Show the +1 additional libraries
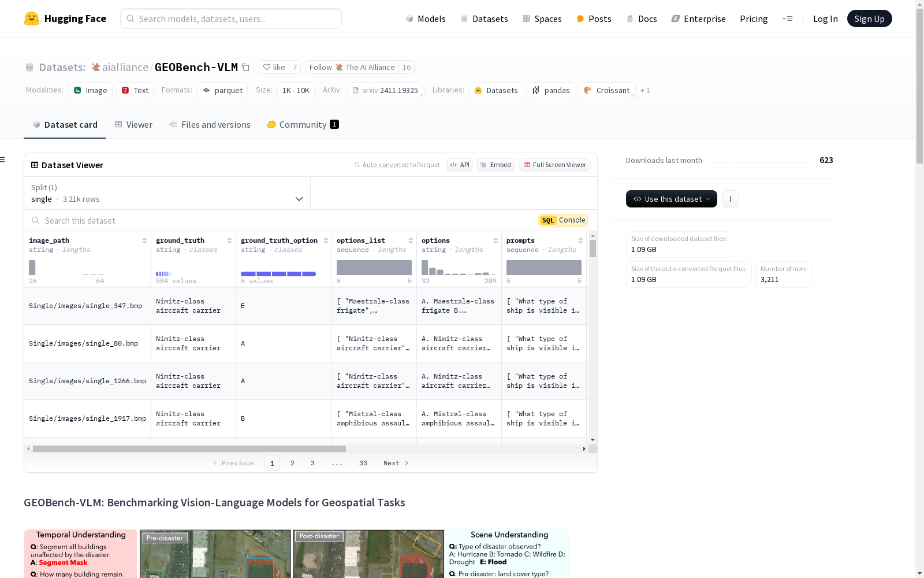The width and height of the screenshot is (924, 578). coord(645,90)
